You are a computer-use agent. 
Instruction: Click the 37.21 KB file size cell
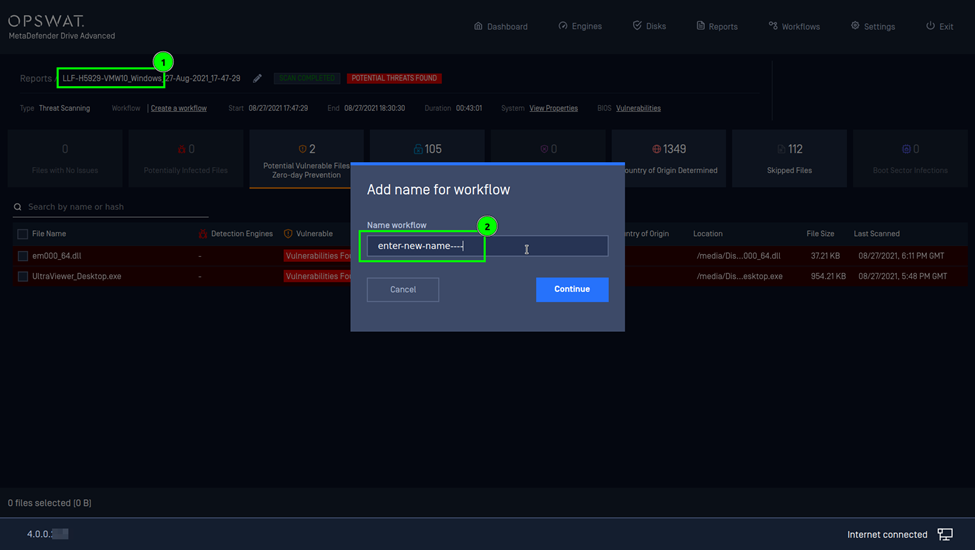pyautogui.click(x=825, y=256)
